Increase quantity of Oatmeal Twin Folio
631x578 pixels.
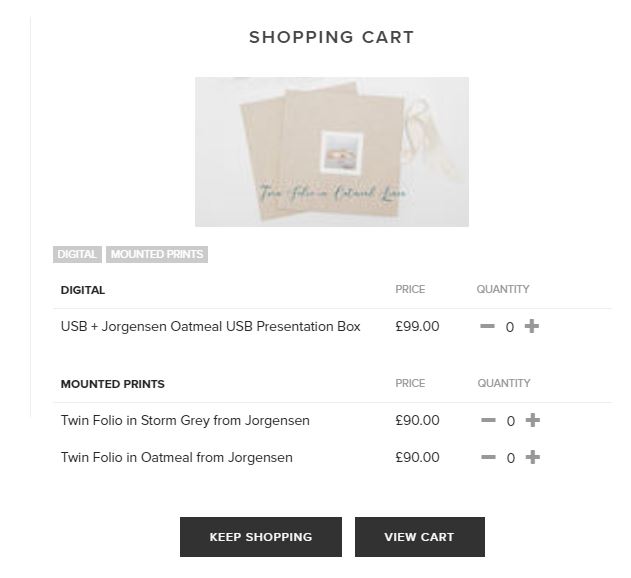533,458
